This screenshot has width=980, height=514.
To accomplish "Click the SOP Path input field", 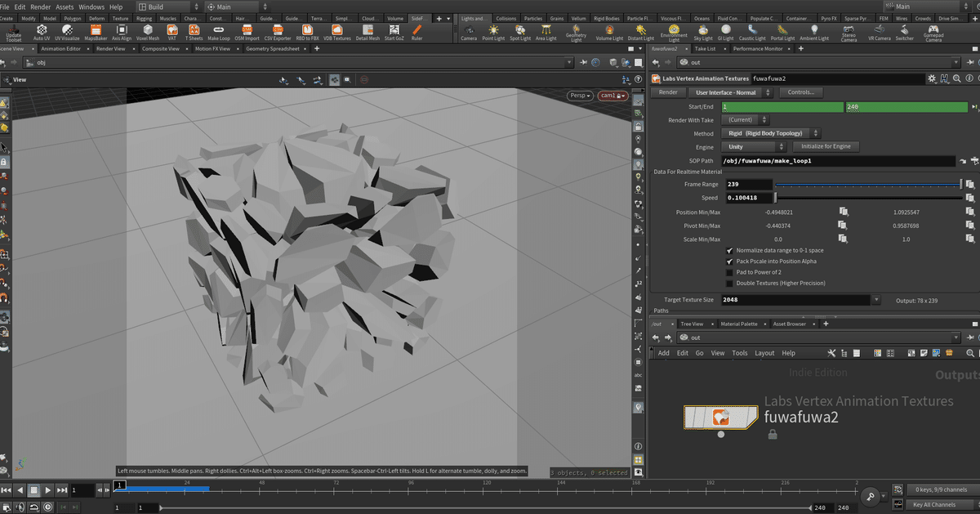I will (x=838, y=161).
